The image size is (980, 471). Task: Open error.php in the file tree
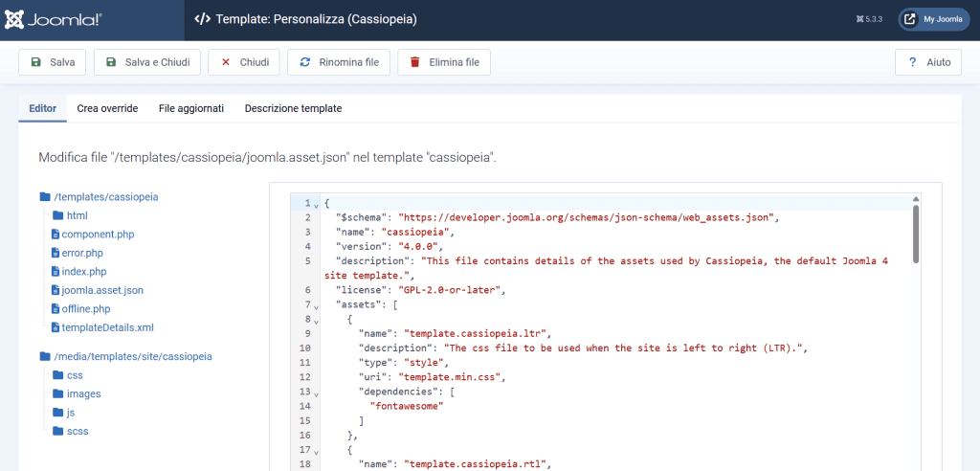coord(82,254)
